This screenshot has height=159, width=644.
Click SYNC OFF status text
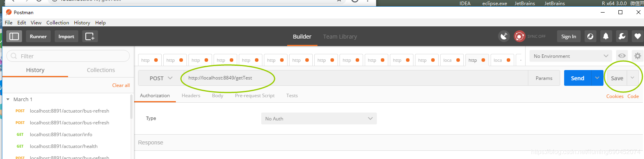(x=536, y=36)
